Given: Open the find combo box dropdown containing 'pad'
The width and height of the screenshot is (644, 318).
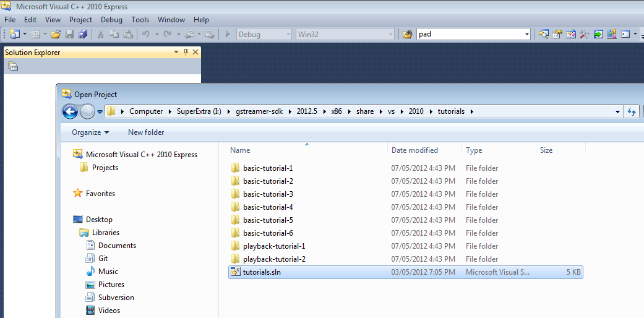Looking at the screenshot, I should [x=526, y=34].
